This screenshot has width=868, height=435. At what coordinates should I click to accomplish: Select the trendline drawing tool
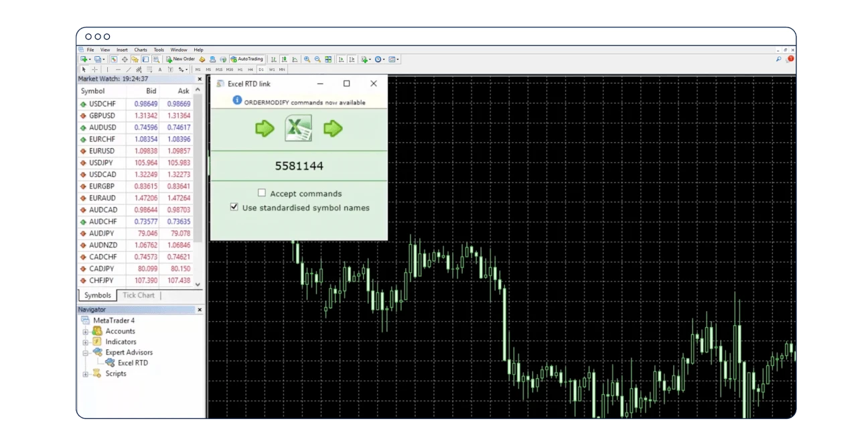[127, 68]
